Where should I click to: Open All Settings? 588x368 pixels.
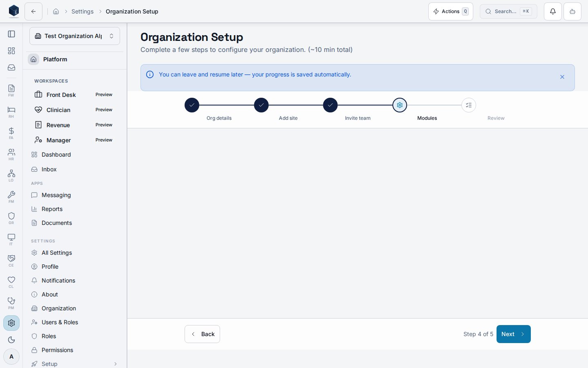click(75, 253)
